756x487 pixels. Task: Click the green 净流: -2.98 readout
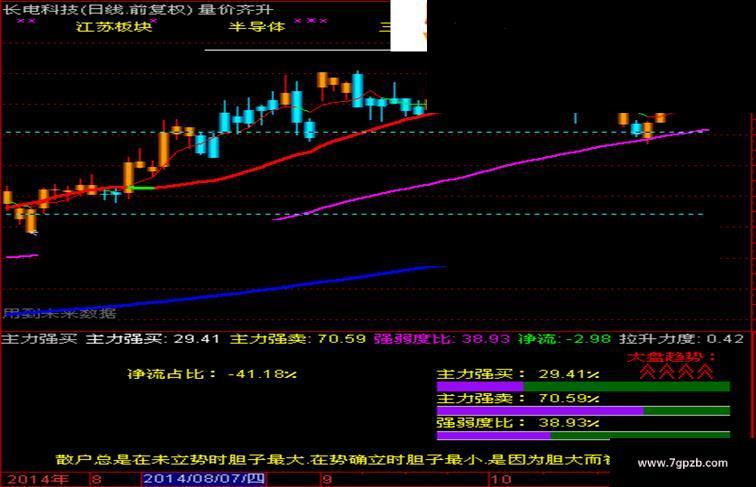pos(565,339)
